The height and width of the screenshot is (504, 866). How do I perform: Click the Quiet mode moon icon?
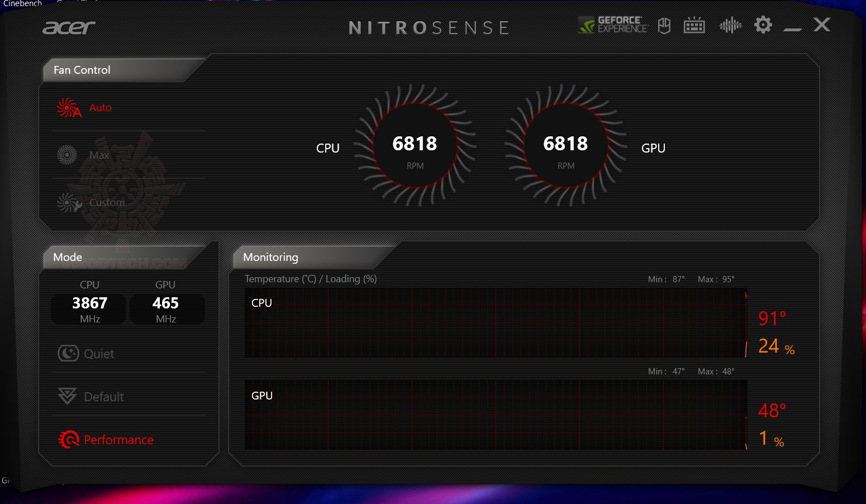click(x=68, y=353)
